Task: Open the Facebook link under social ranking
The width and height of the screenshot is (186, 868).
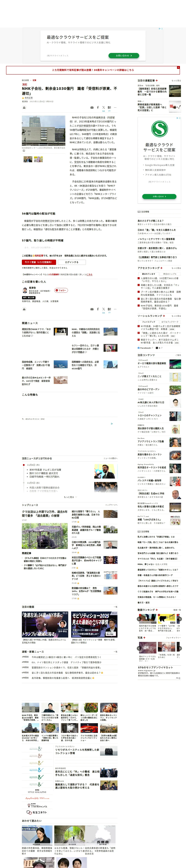Action: pyautogui.click(x=144, y=348)
